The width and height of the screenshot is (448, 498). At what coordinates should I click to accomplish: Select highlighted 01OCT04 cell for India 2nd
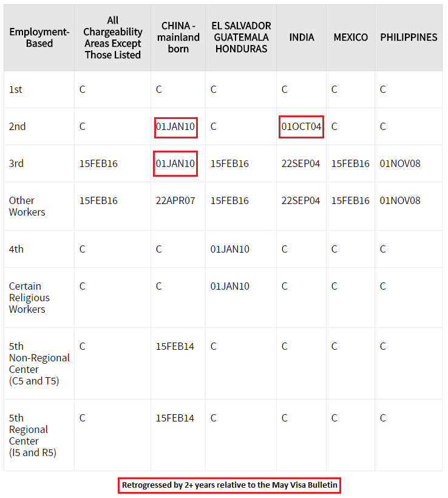click(x=301, y=127)
